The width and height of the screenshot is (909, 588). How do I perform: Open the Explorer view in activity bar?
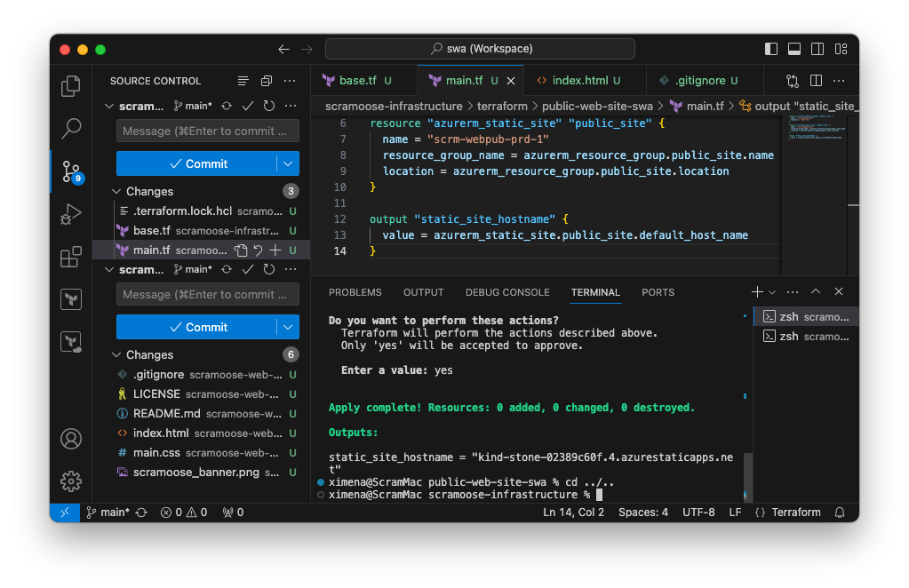pos(71,86)
